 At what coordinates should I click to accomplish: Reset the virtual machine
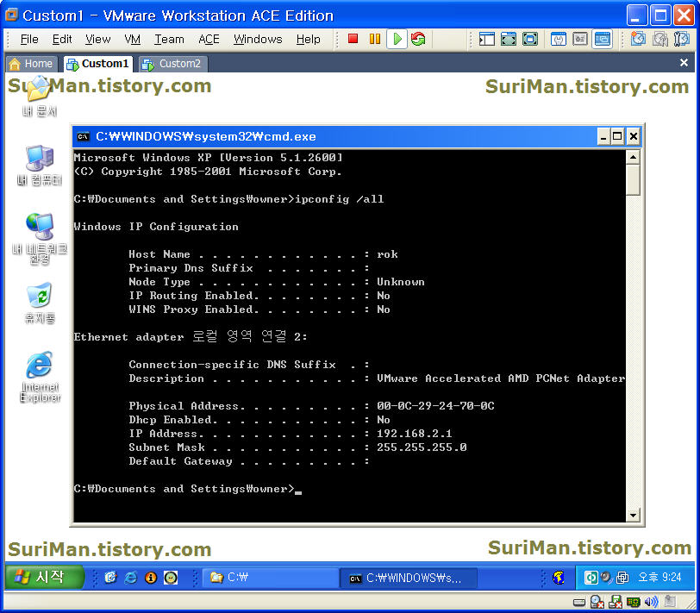418,39
